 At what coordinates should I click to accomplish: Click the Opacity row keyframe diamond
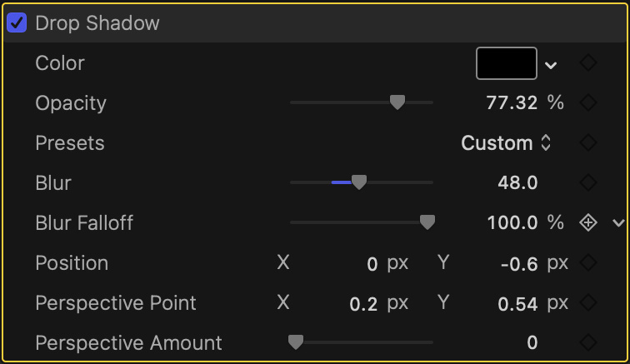(588, 103)
